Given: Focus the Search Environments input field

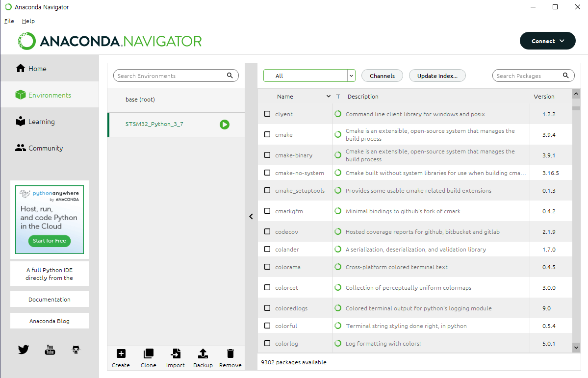Looking at the screenshot, I should click(x=176, y=76).
